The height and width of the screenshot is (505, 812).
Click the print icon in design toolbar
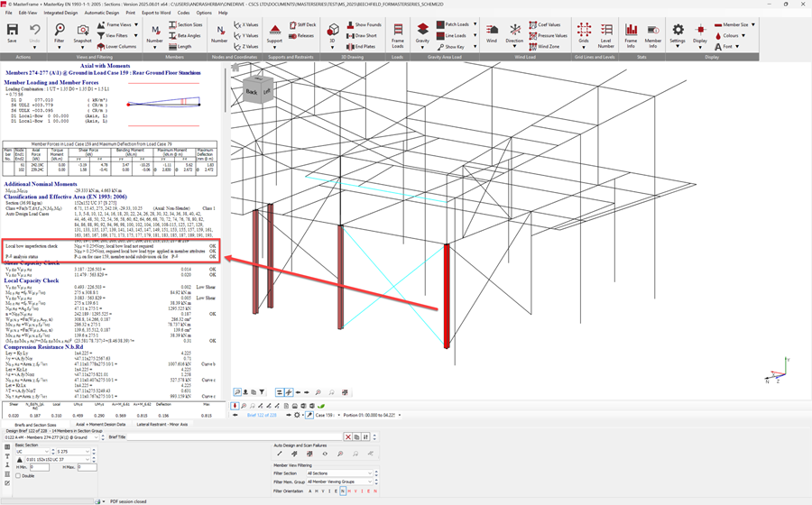click(295, 406)
